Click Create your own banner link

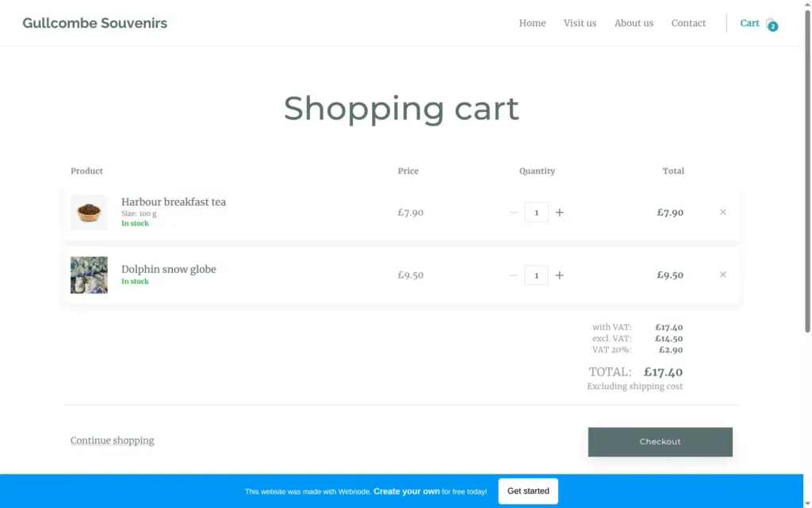(407, 491)
